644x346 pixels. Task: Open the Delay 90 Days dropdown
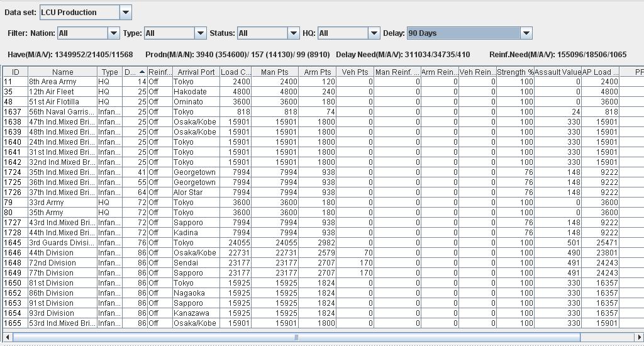pos(526,33)
